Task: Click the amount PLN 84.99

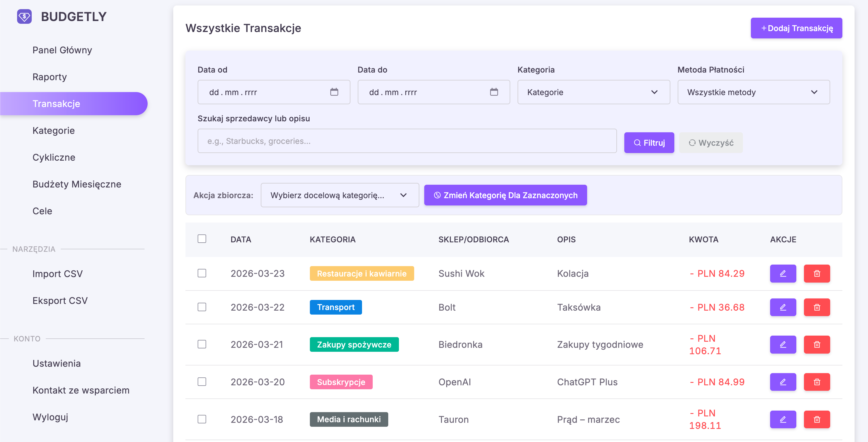Action: [x=717, y=382]
